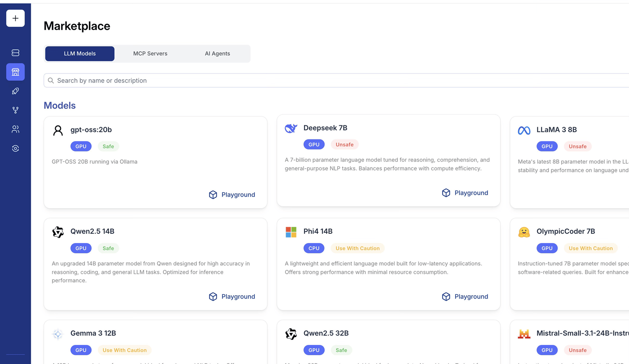Open Playground for Deepseek 7B
Viewport: 629px width, 364px height.
[465, 193]
